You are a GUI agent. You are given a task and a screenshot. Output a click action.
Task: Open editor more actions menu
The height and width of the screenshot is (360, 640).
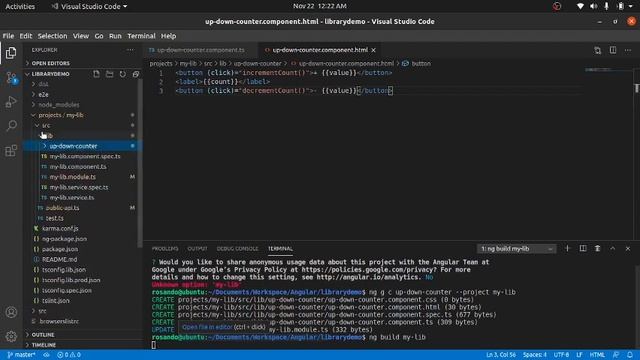tap(628, 50)
